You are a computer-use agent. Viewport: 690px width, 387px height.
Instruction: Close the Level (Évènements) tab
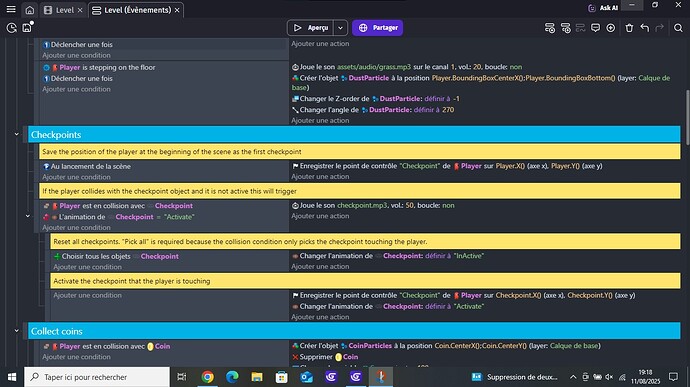point(177,10)
